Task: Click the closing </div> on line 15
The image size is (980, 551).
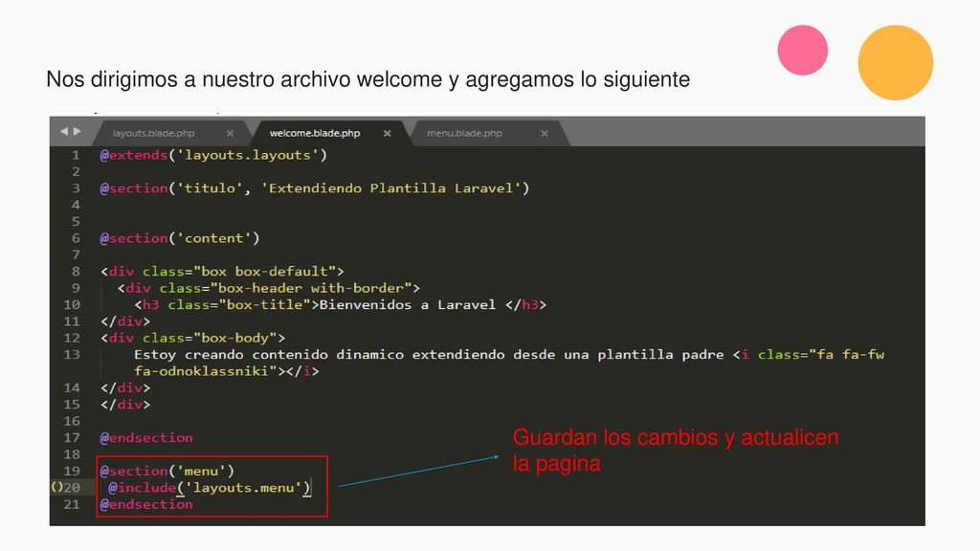Action: [x=125, y=405]
